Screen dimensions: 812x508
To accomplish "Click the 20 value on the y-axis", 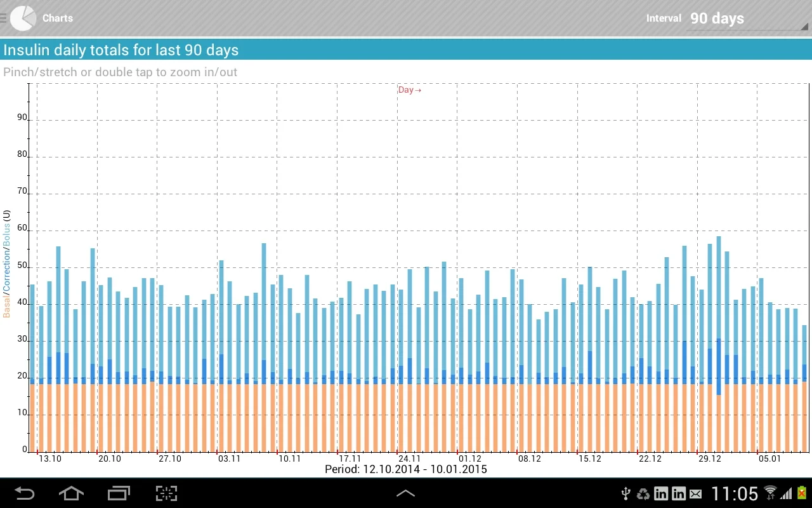I will 22,376.
